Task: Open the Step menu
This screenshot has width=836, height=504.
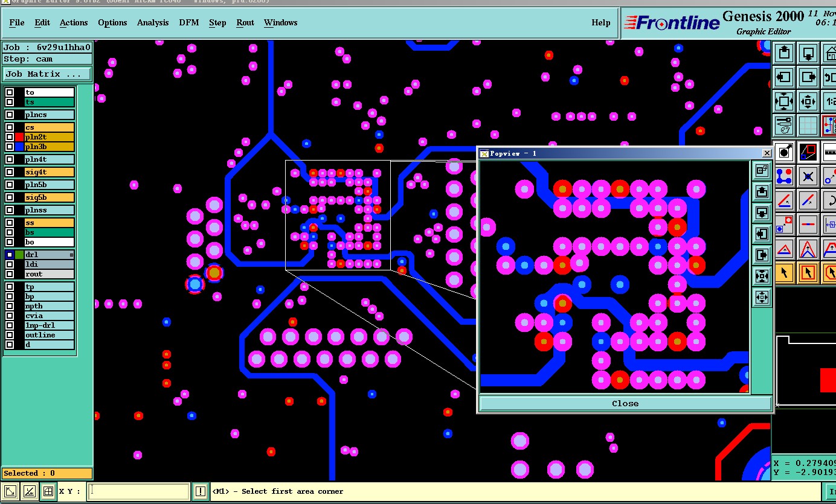Action: pos(217,22)
